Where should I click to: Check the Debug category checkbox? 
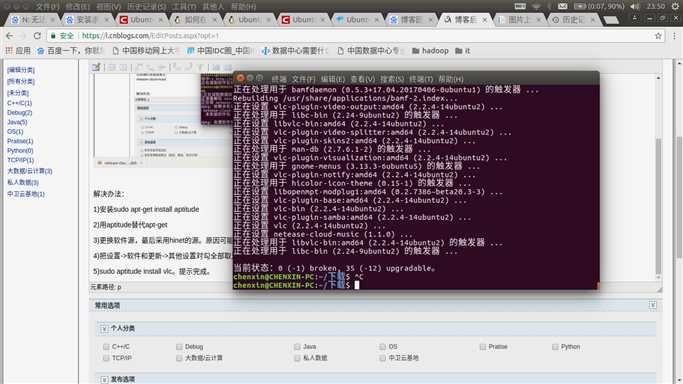pyautogui.click(x=179, y=347)
